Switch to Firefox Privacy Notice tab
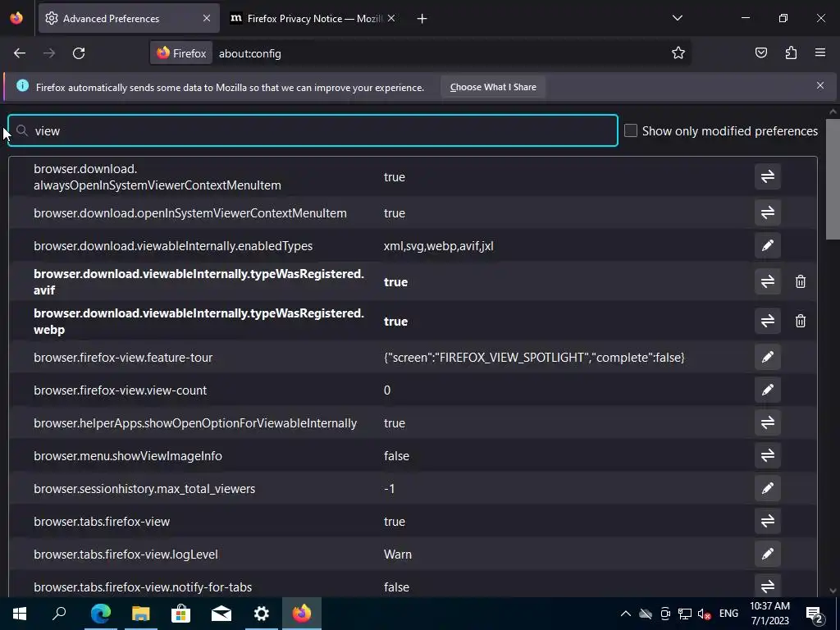The height and width of the screenshot is (630, 840). tap(313, 18)
